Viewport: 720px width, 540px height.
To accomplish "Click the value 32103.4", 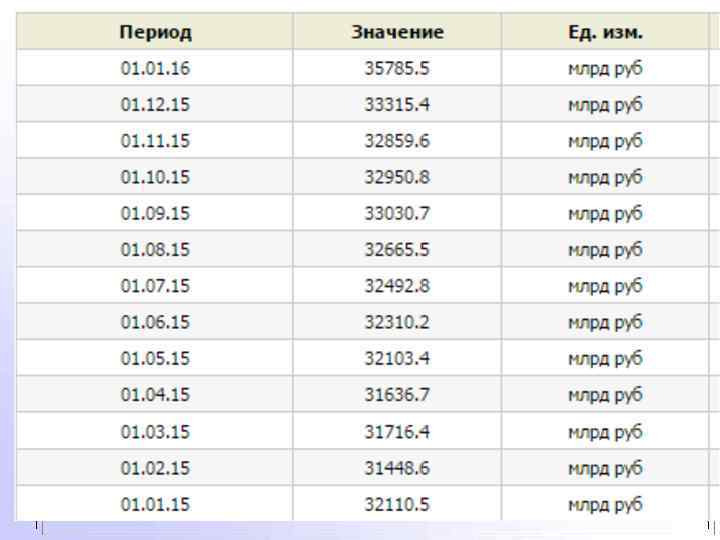I will [x=397, y=359].
